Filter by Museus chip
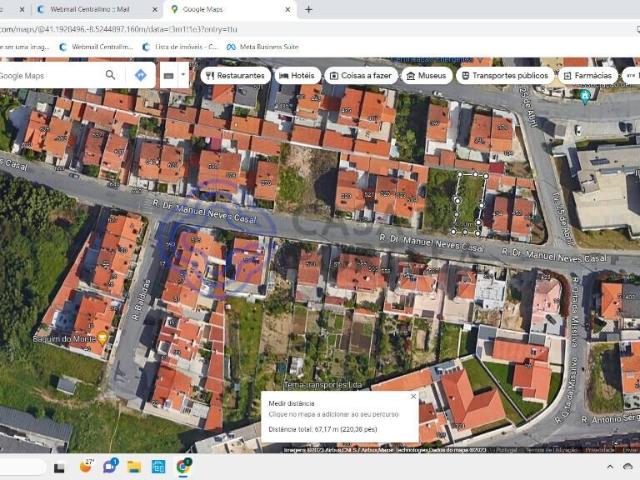The image size is (640, 480). point(427,76)
